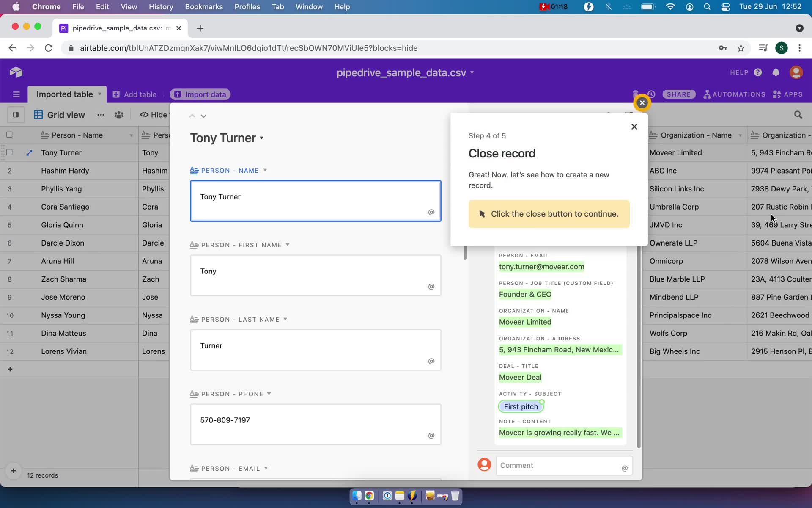Click the SHARE button
The width and height of the screenshot is (812, 508).
coord(679,94)
